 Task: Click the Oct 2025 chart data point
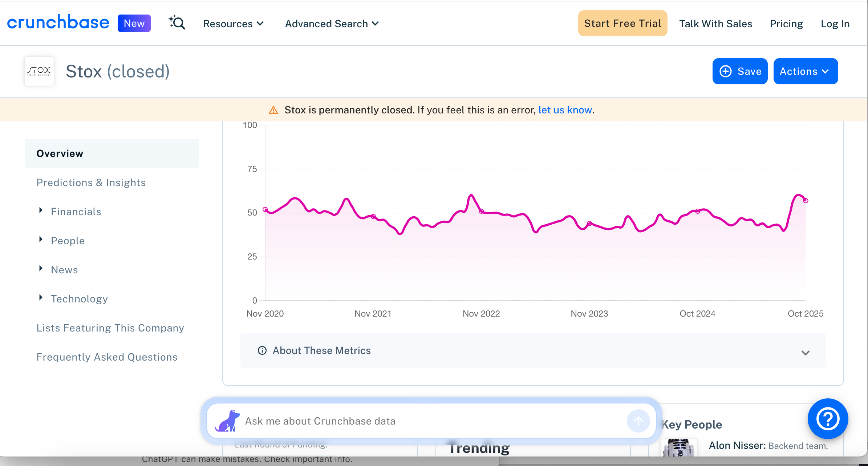coord(806,201)
